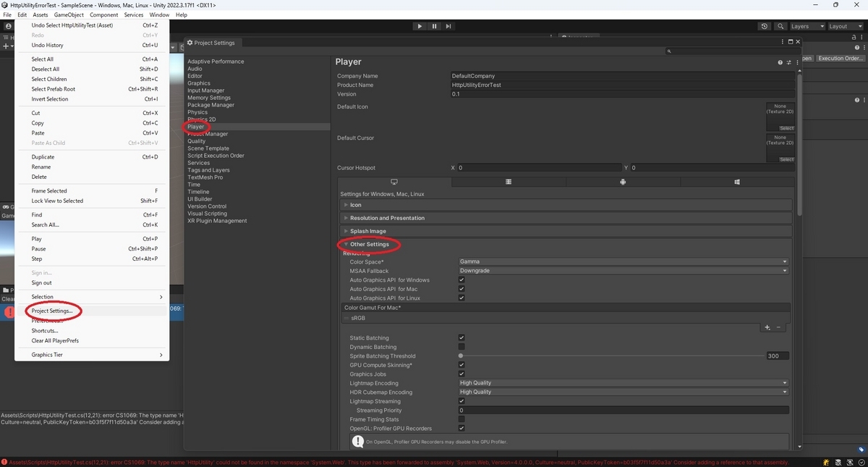
Task: Select the Windows, Mac, Linux platform tab
Action: (394, 182)
